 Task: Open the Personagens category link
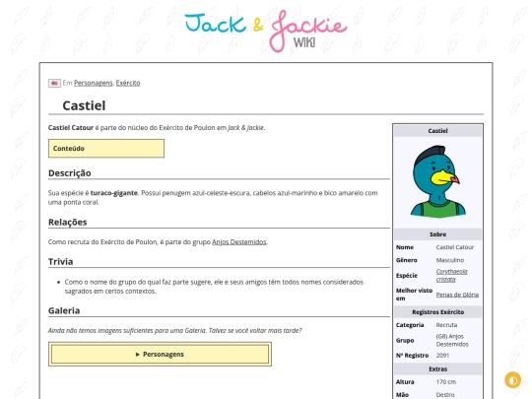coord(93,83)
